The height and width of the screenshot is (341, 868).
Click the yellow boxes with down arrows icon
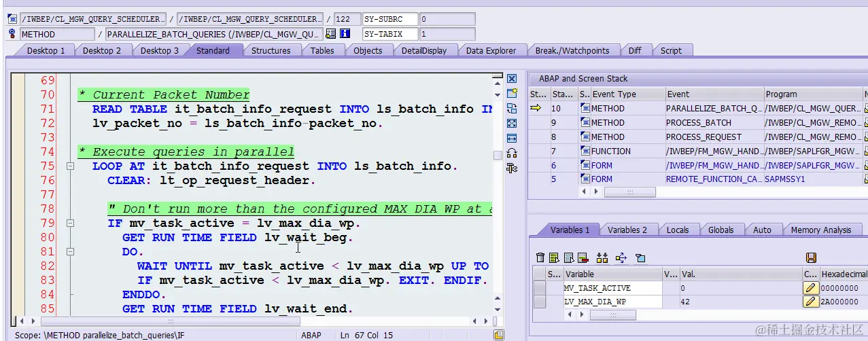point(602,257)
